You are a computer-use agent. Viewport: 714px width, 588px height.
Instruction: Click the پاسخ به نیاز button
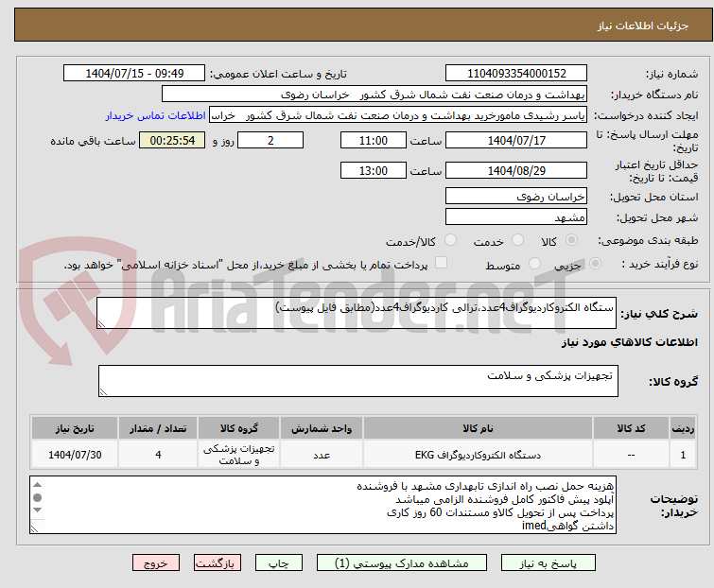click(548, 563)
